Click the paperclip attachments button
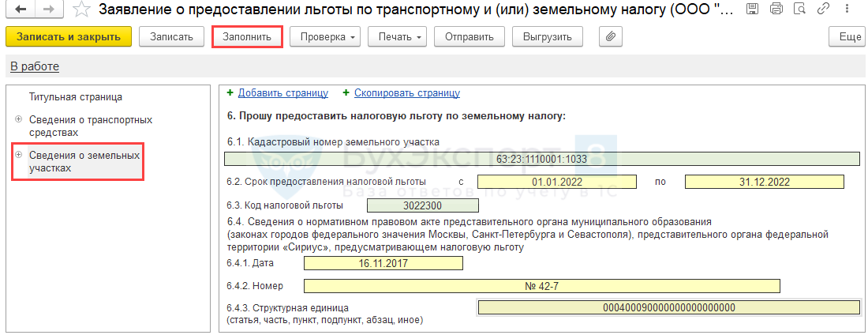This screenshot has height=335, width=868. click(x=610, y=37)
